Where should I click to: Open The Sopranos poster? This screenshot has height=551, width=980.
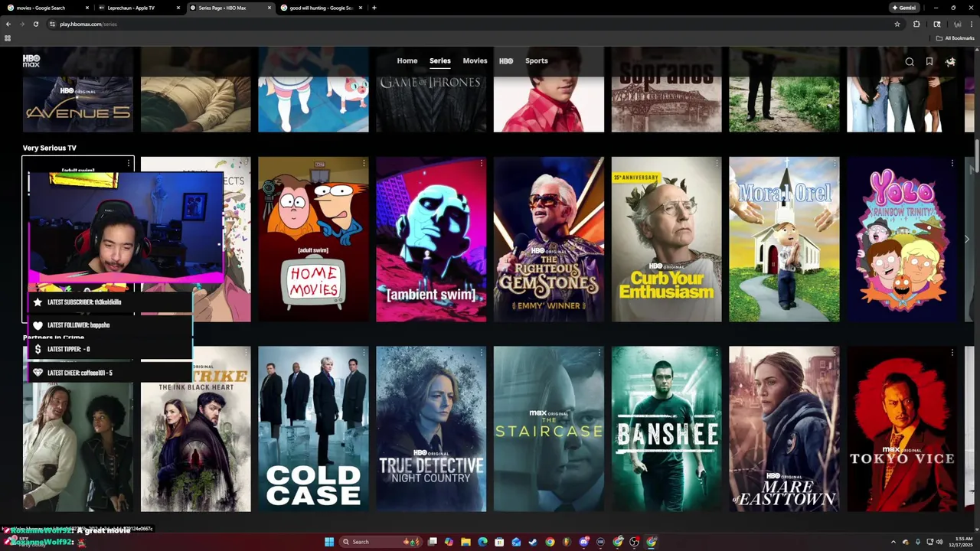(x=666, y=103)
